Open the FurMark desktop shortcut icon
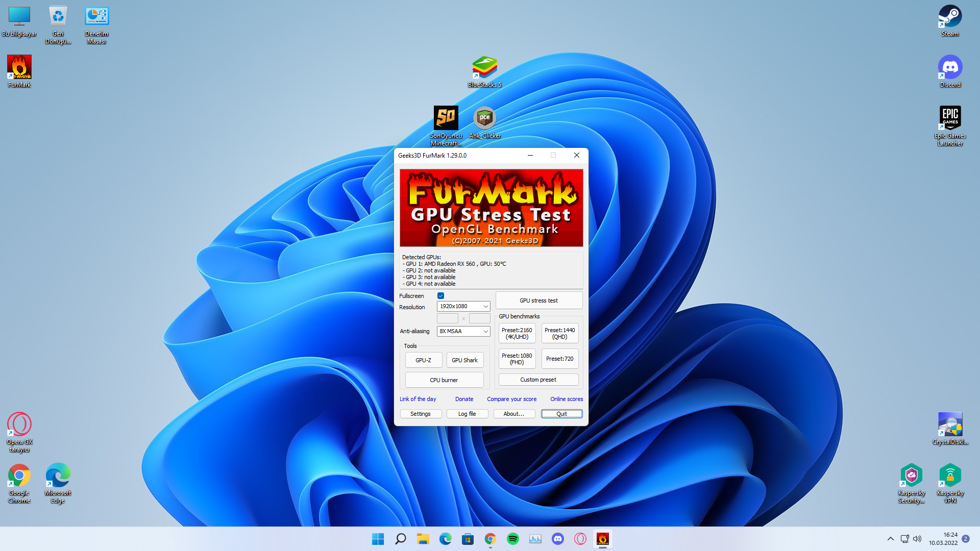Image resolution: width=980 pixels, height=551 pixels. [19, 68]
